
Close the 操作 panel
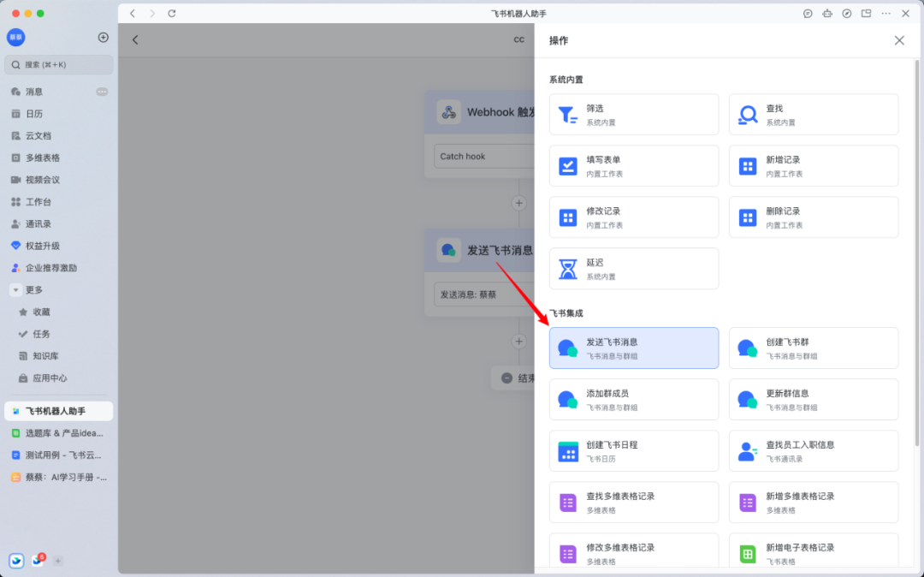898,40
